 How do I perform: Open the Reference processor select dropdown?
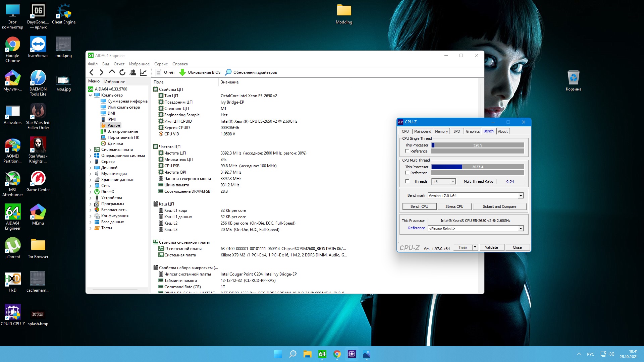521,229
